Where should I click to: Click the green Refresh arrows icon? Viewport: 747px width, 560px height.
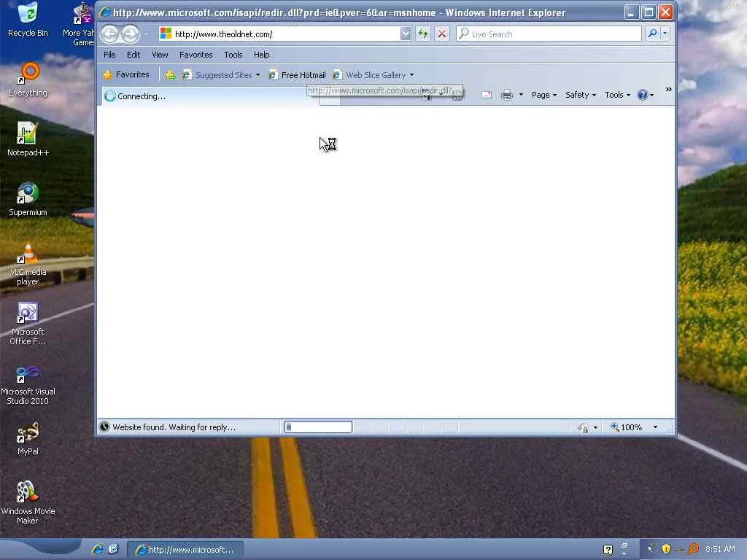[x=423, y=34]
